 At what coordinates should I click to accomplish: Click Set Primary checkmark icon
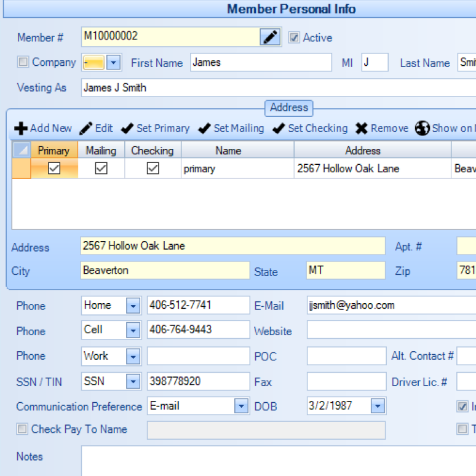(127, 129)
